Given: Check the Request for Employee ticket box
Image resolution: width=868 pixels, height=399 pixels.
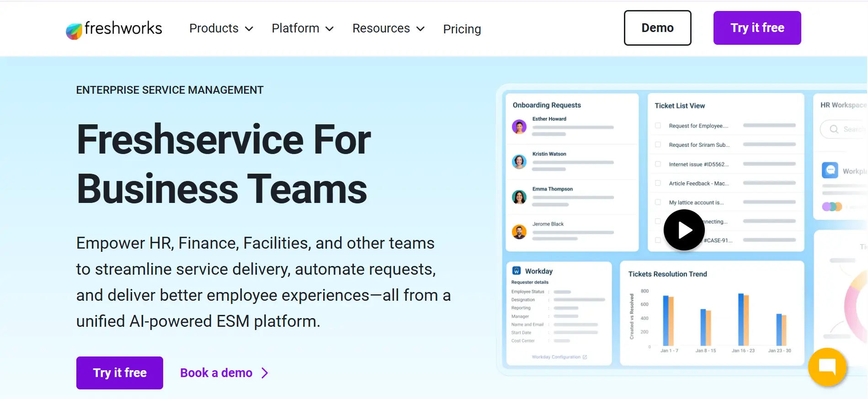Looking at the screenshot, I should 658,126.
